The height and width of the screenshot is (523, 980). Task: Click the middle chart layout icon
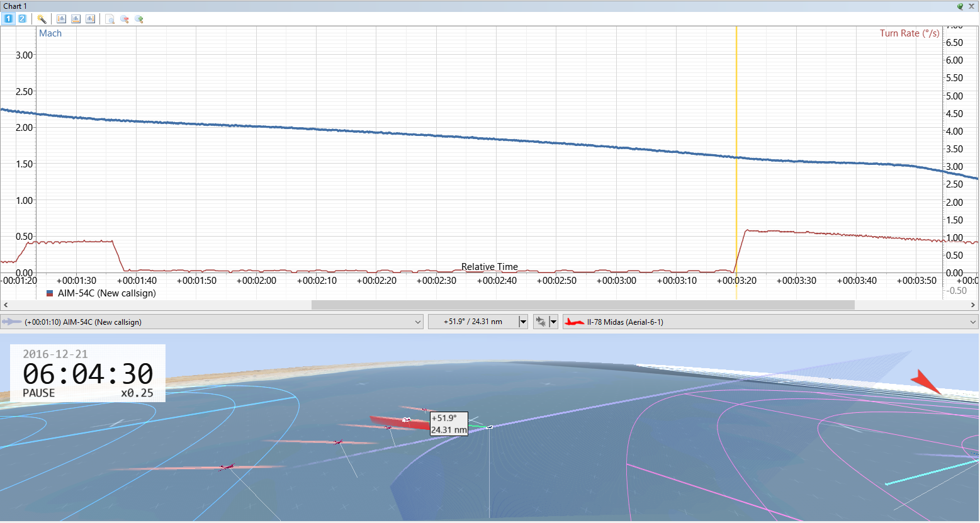76,19
